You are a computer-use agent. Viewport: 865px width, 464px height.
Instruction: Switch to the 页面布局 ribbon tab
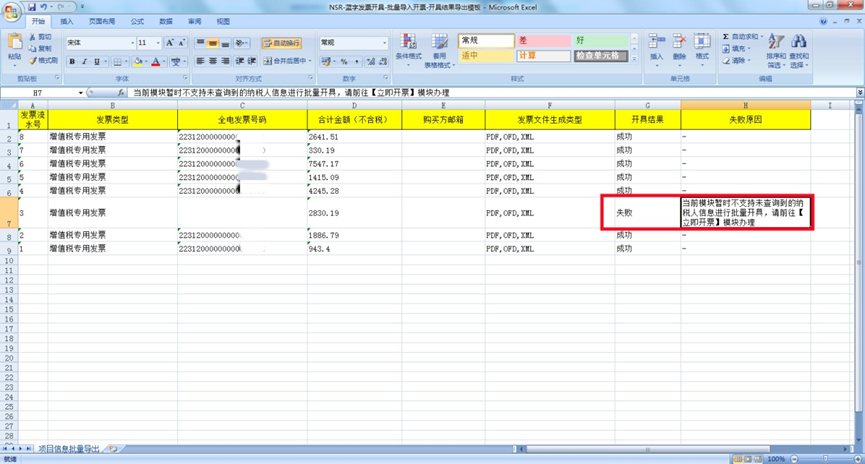(102, 22)
